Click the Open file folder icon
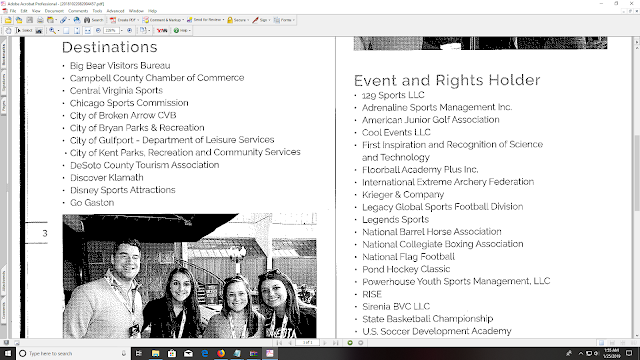This screenshot has width=640, height=360. [8, 20]
